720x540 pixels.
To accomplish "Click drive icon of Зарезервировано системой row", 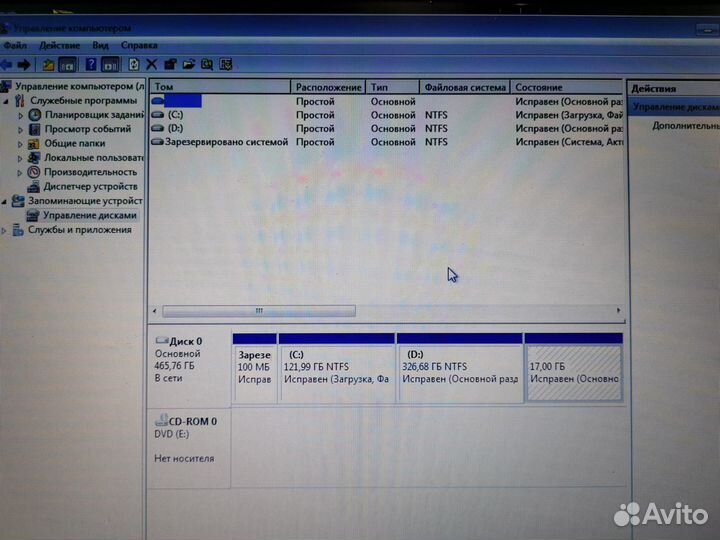I will click(158, 142).
